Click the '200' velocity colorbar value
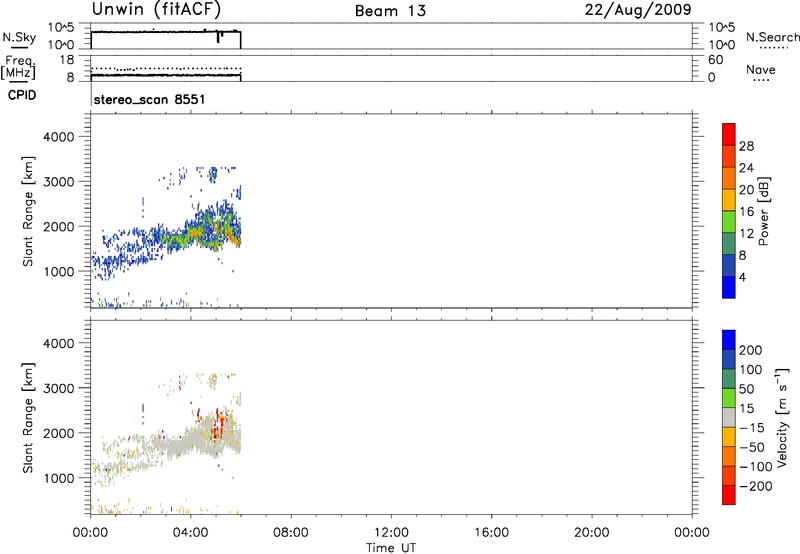Image resolution: width=800 pixels, height=554 pixels. [x=751, y=350]
